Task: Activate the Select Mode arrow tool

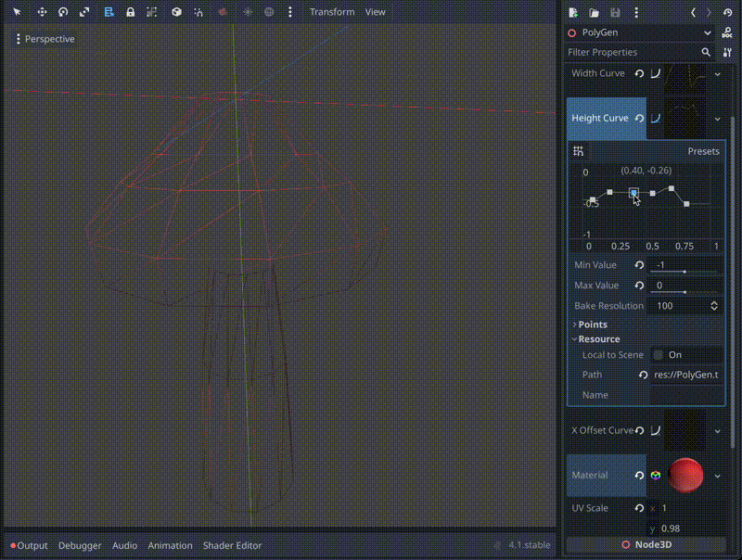Action: point(18,12)
